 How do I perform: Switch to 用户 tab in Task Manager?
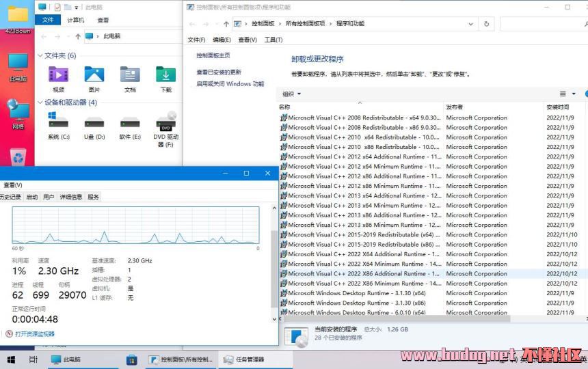tap(49, 197)
